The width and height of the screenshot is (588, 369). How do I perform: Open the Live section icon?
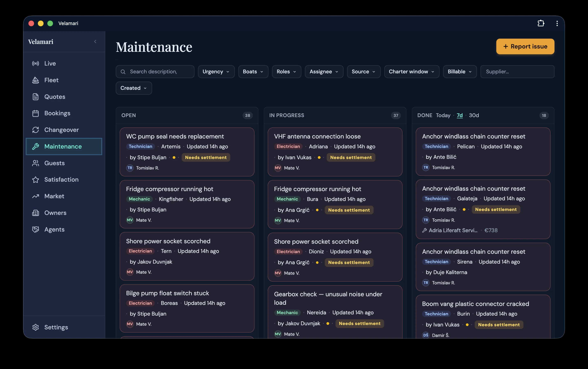click(36, 63)
